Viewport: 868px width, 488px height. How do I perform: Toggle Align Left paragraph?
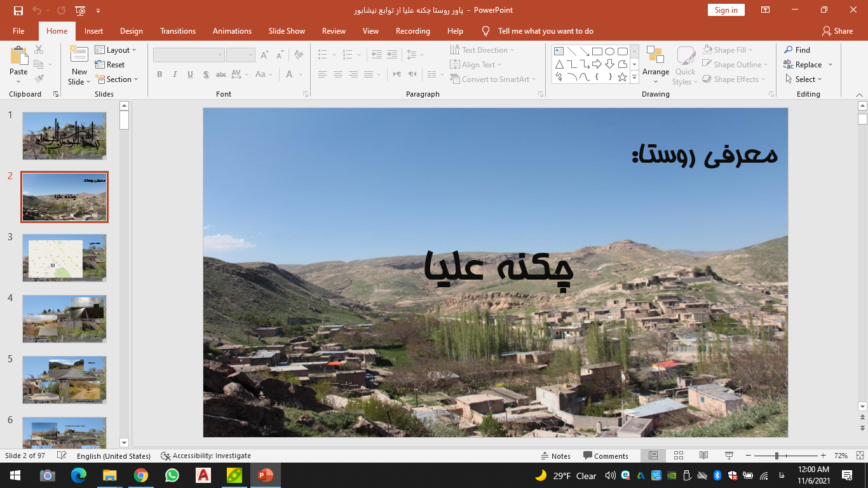(323, 74)
